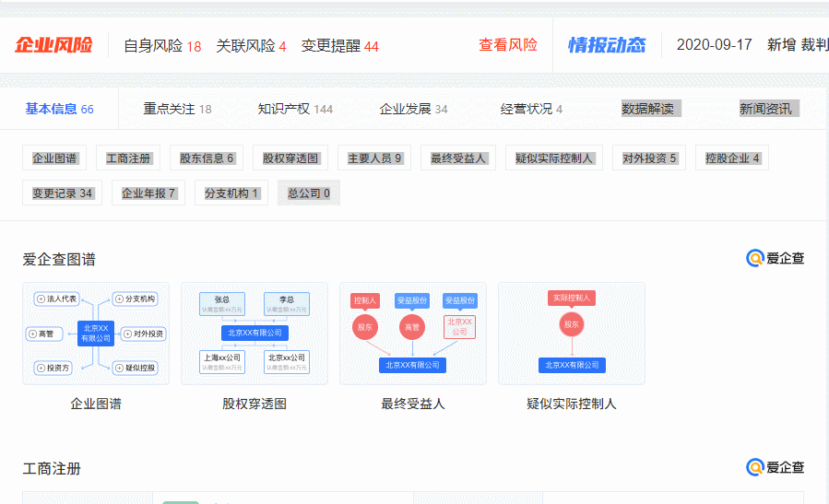The height and width of the screenshot is (504, 829).
Task: Click the 2020-09-17 news date entry
Action: 715,45
